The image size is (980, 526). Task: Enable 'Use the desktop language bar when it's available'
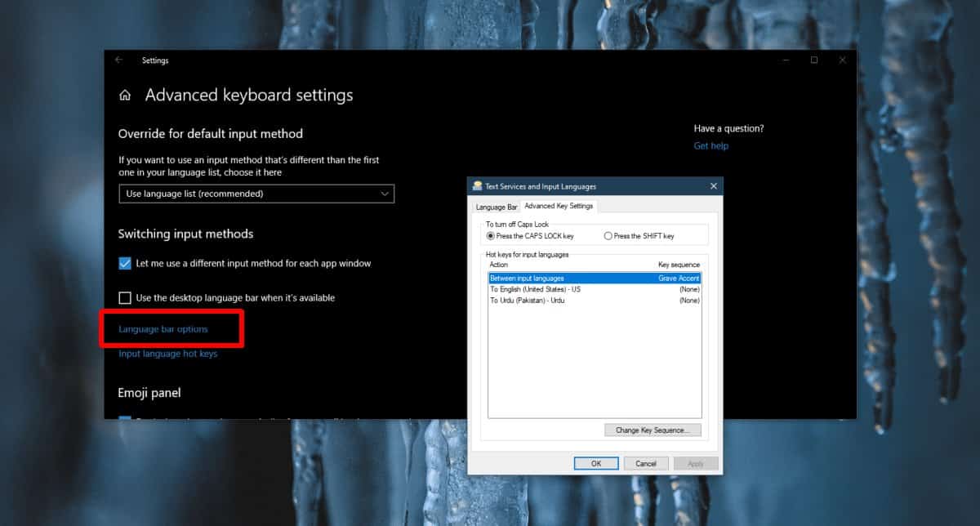point(125,297)
